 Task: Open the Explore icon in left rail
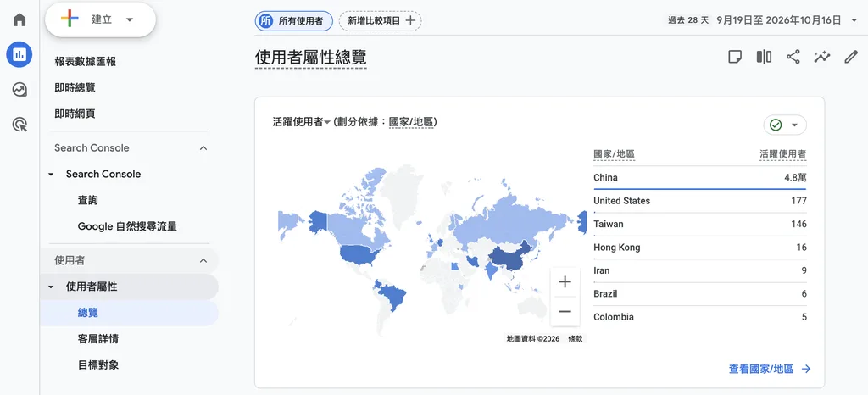click(x=19, y=90)
